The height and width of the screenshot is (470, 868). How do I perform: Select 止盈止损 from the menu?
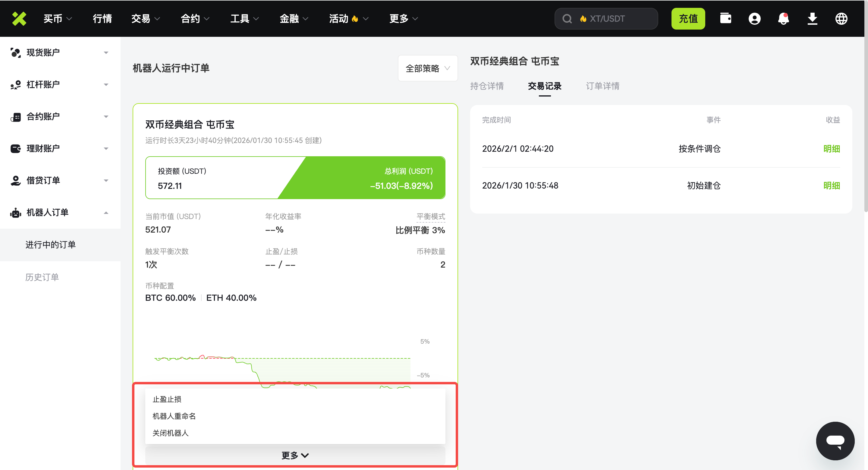[x=167, y=399]
